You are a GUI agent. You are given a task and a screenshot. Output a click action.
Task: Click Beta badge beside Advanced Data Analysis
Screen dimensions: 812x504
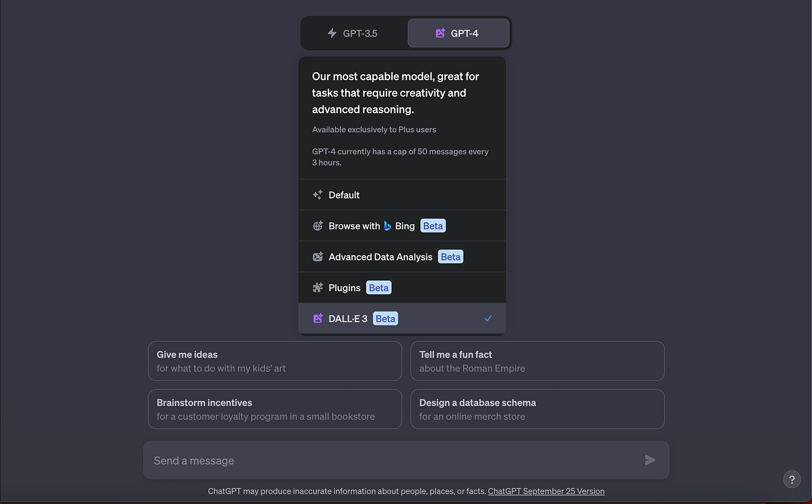point(451,257)
